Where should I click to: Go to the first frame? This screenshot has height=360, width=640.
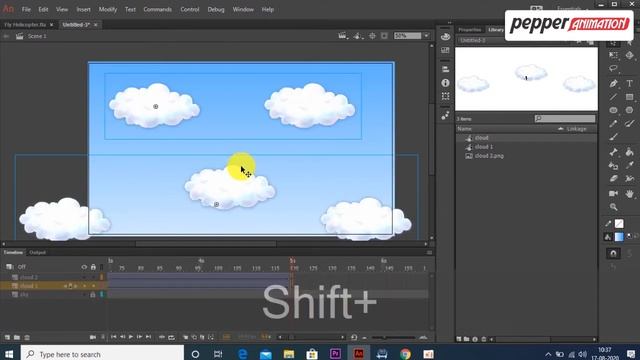point(113,337)
